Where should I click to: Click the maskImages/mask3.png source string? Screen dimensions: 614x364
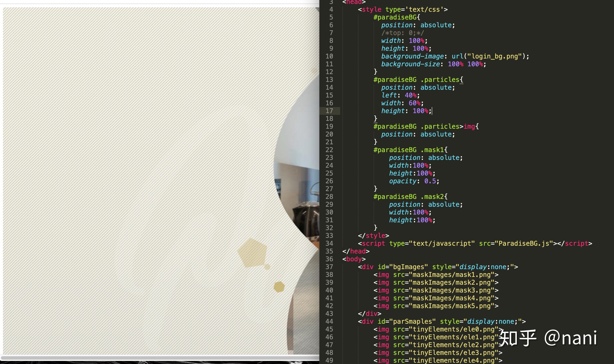pyautogui.click(x=451, y=290)
